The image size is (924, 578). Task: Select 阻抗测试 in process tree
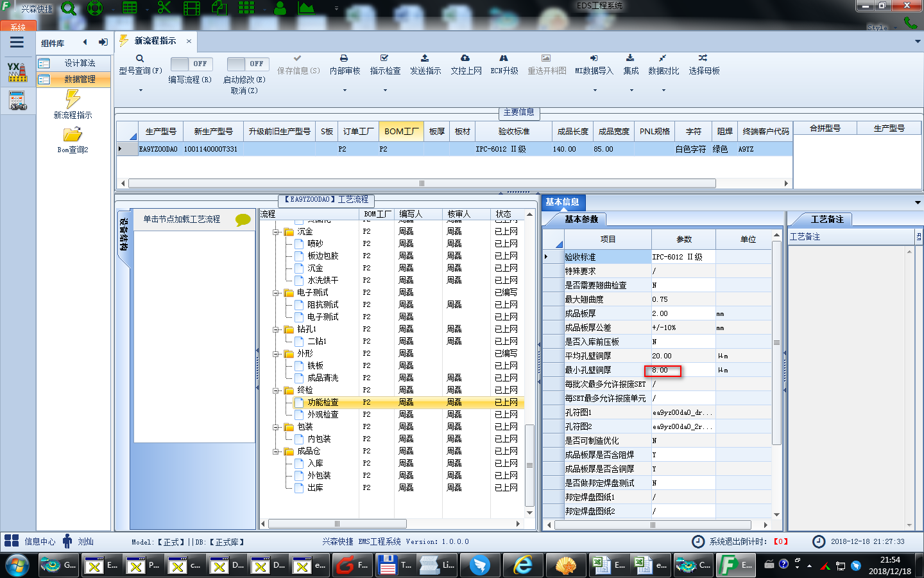coord(323,305)
